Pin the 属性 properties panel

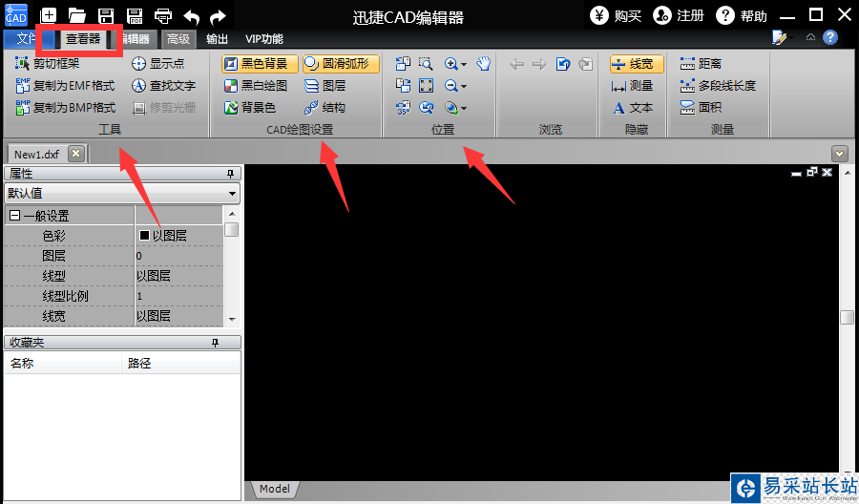click(x=230, y=174)
